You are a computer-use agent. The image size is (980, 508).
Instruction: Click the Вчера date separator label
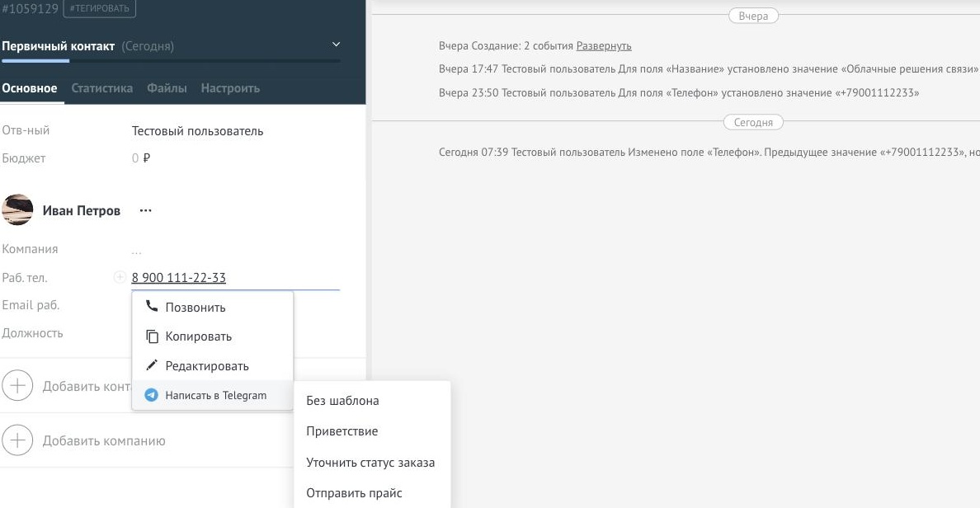coord(753,16)
